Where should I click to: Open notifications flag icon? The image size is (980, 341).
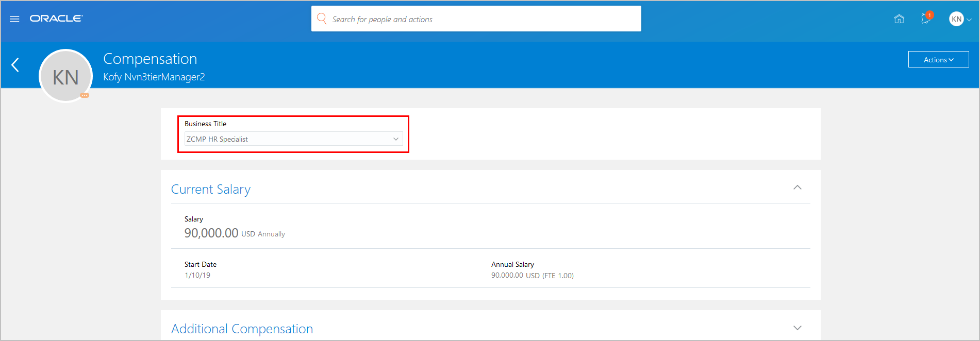(926, 19)
